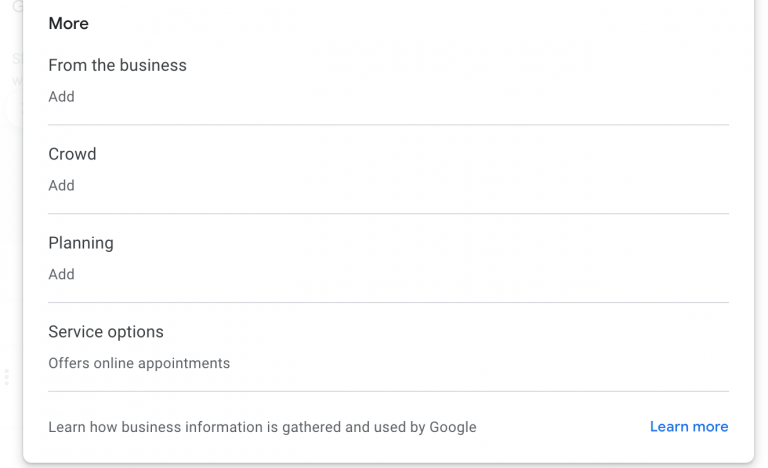This screenshot has height=468, width=768.
Task: Click the More section title
Action: [x=68, y=24]
